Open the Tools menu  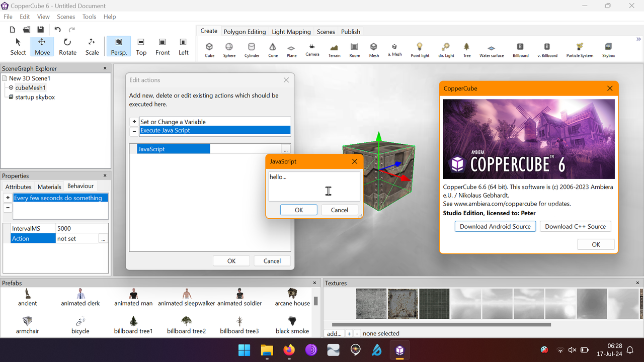click(x=89, y=16)
